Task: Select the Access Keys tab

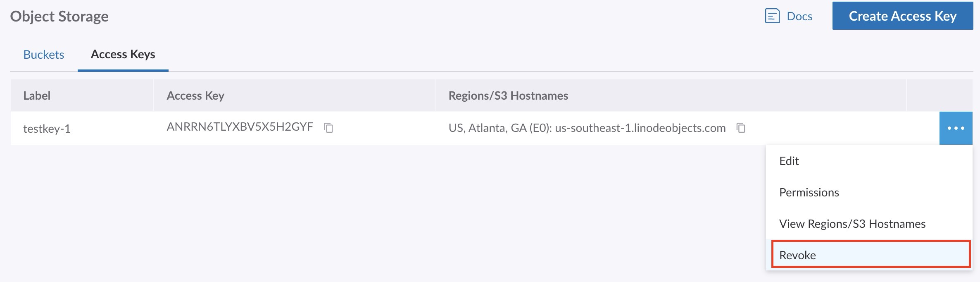Action: coord(123,55)
